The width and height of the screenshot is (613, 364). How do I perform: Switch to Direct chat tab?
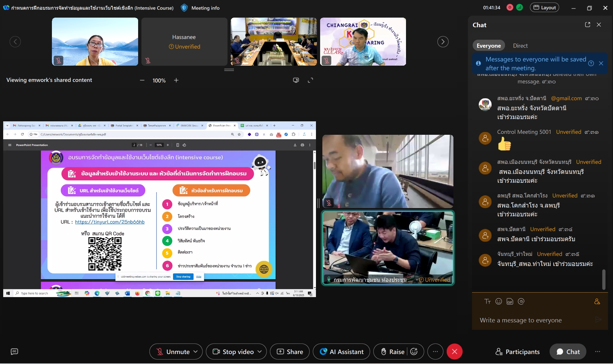520,46
